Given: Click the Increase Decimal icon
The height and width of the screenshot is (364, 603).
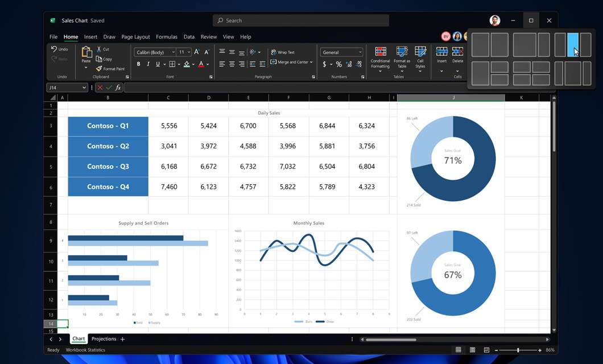Looking at the screenshot, I should 349,64.
